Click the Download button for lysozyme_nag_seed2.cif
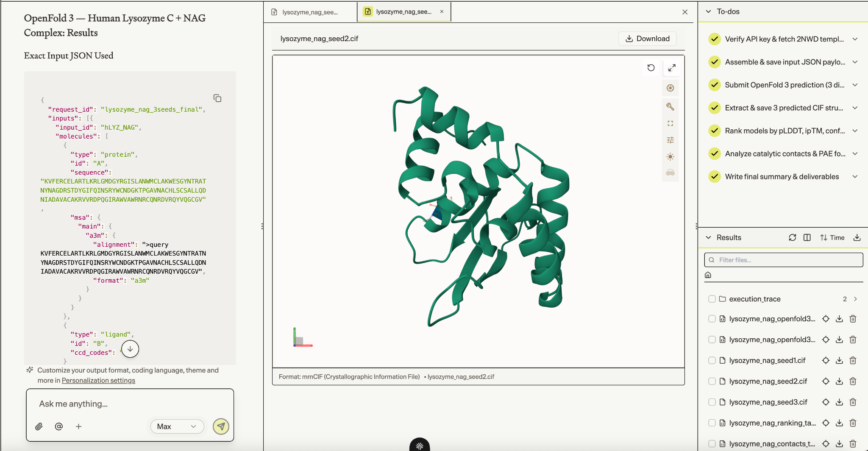Screen dimensions: 868x451 click(x=648, y=39)
